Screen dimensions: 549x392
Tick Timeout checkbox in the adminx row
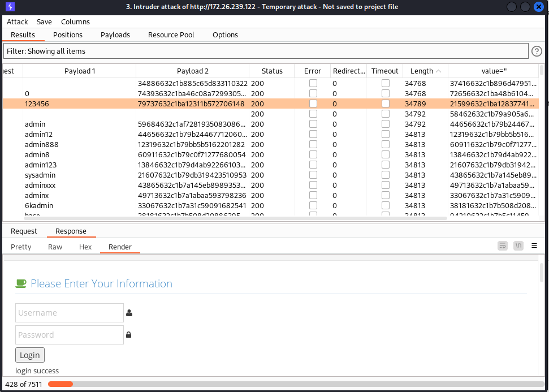(386, 195)
